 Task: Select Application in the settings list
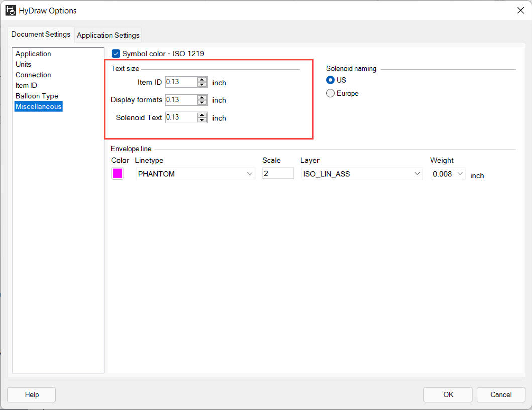(x=33, y=54)
